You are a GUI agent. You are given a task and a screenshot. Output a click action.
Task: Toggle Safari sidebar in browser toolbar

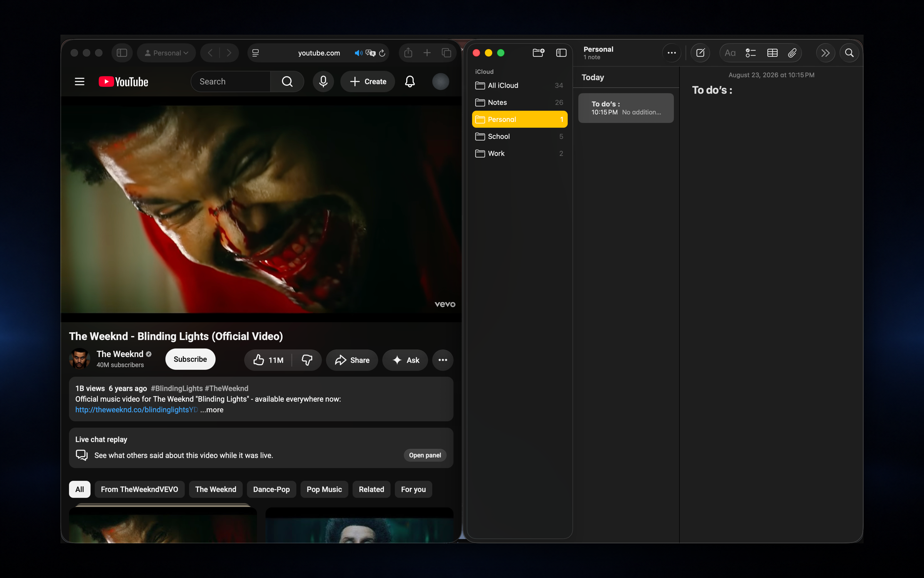pyautogui.click(x=122, y=53)
